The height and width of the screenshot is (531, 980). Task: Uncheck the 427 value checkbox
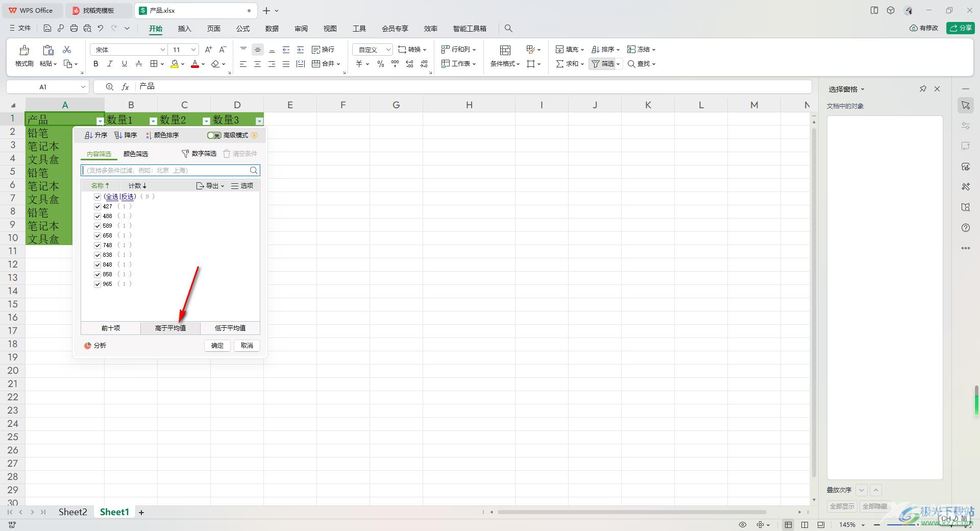[x=97, y=207]
